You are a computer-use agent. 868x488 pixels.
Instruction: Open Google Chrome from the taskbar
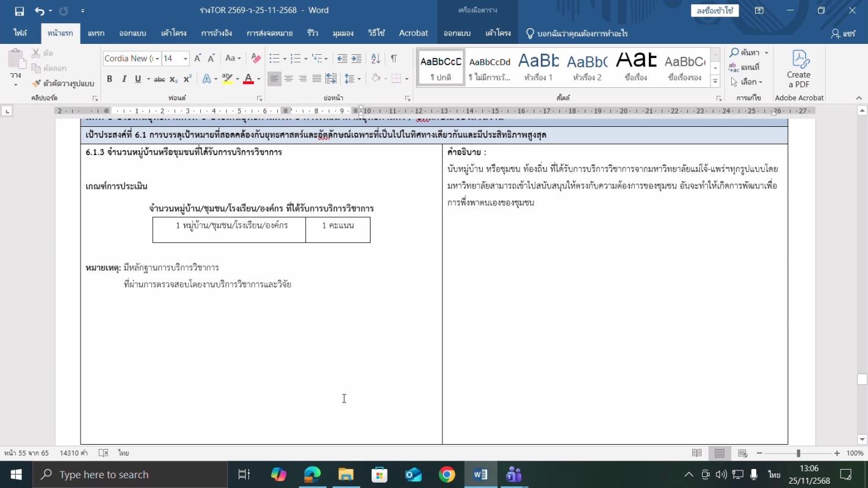click(x=447, y=475)
